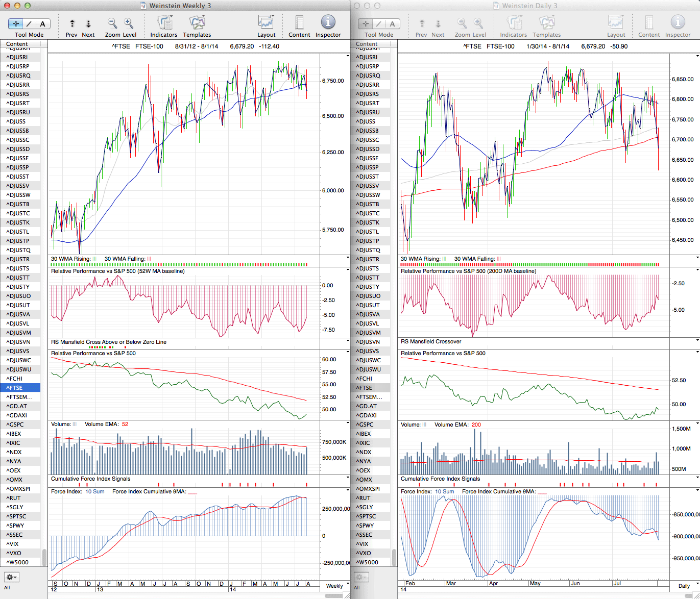This screenshot has height=599, width=700.
Task: Open gear action menu below Weekly symbol list
Action: point(11,577)
